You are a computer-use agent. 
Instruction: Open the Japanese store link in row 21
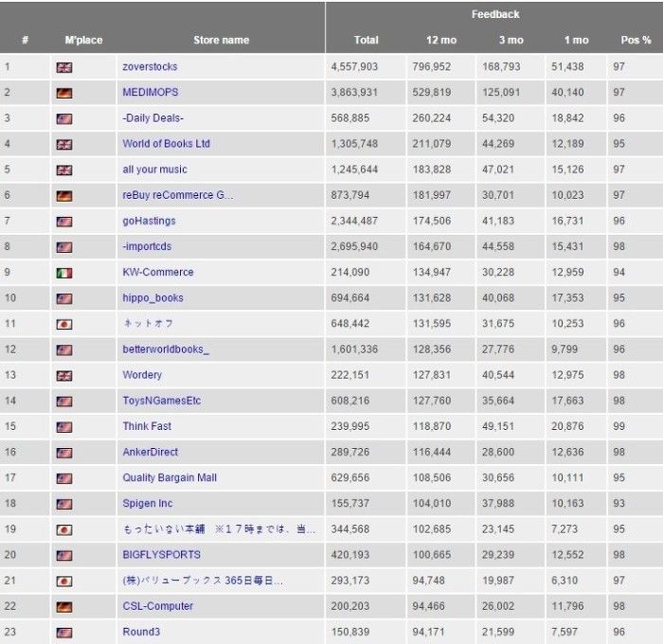tap(203, 581)
